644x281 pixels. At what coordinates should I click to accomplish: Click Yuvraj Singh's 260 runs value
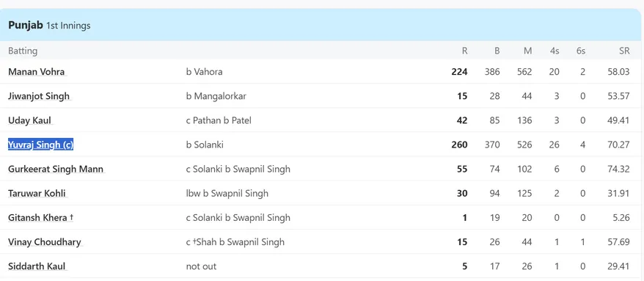[x=459, y=145]
